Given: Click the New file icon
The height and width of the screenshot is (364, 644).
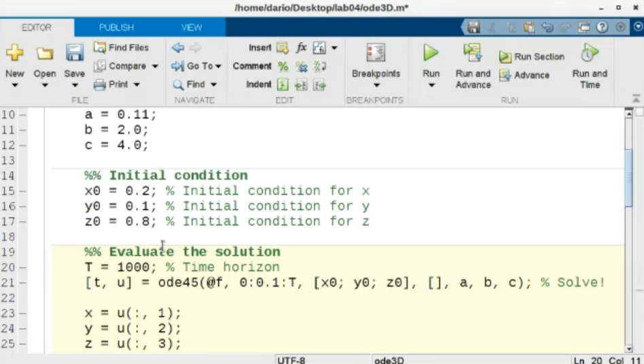Looking at the screenshot, I should coord(14,53).
